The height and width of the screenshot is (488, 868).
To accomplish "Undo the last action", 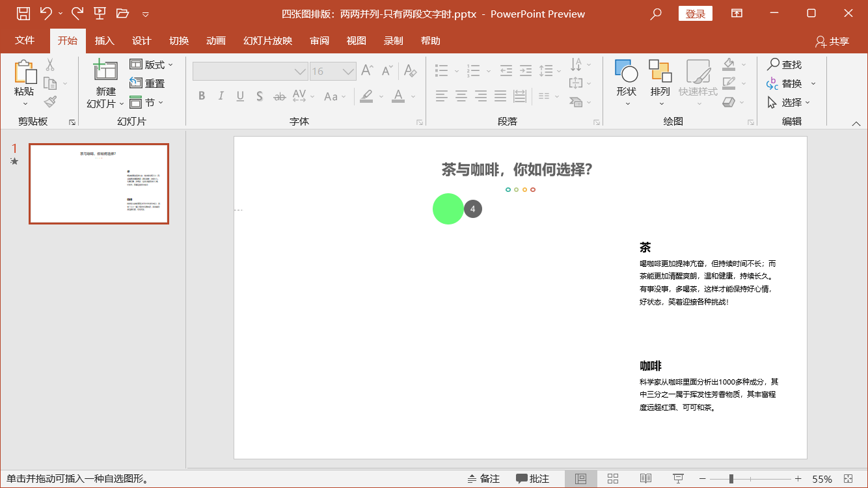I will point(46,13).
